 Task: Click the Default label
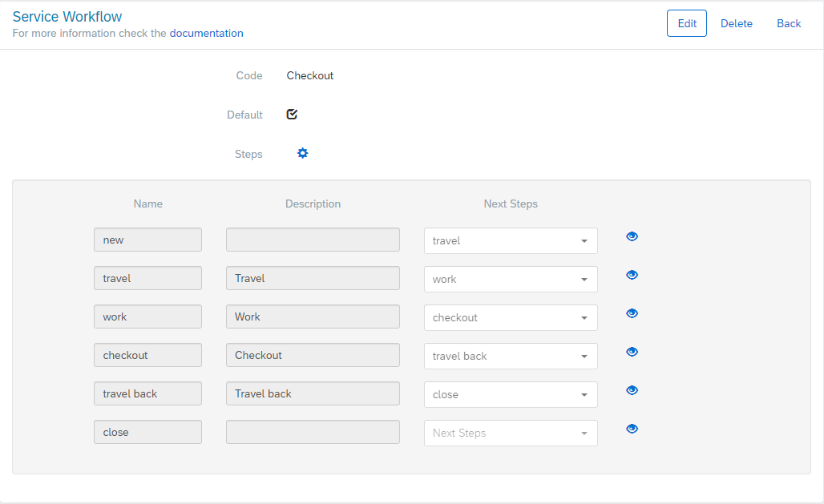pyautogui.click(x=244, y=115)
